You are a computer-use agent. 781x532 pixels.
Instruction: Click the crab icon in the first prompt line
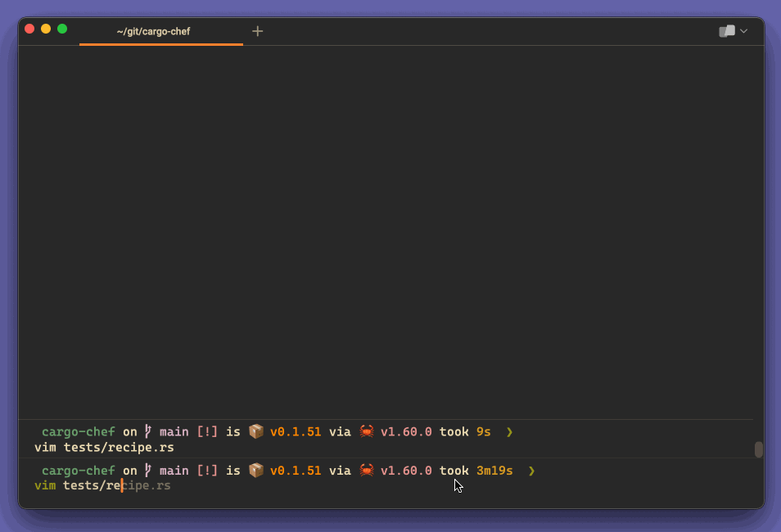pyautogui.click(x=367, y=431)
